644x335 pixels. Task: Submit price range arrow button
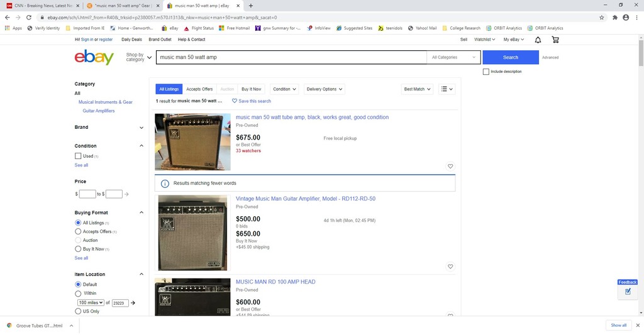point(126,194)
